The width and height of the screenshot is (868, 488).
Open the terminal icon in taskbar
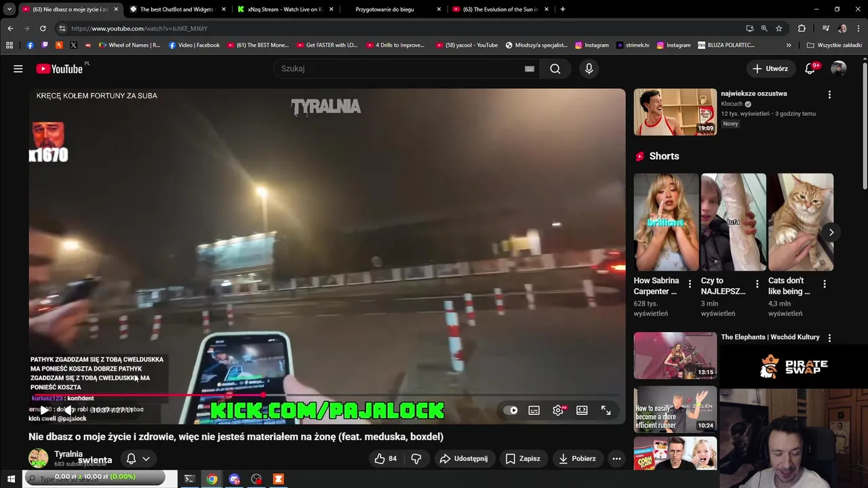(189, 479)
